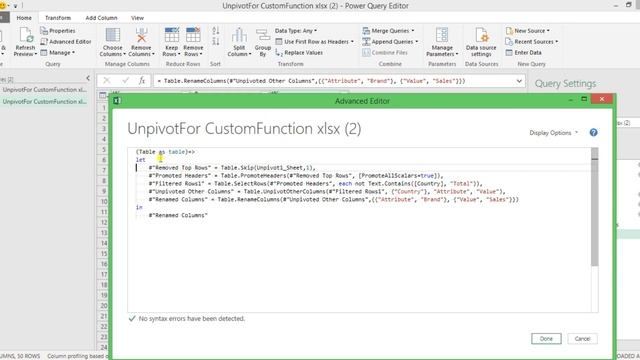The height and width of the screenshot is (360, 640).
Task: Switch to the Add Column tab
Action: coord(101,18)
